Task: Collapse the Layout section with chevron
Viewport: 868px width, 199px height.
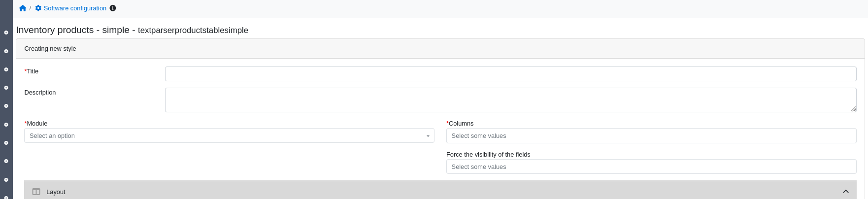Action: 846,192
